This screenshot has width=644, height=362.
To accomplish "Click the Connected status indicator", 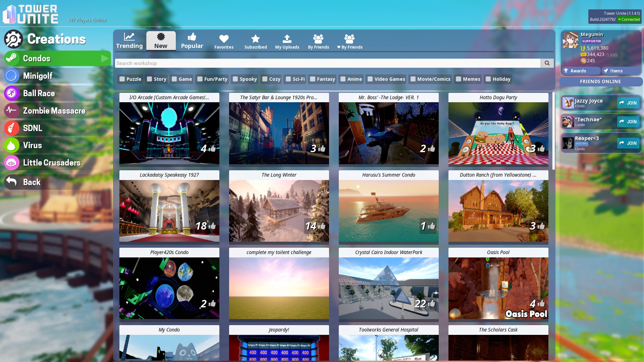I will (629, 19).
